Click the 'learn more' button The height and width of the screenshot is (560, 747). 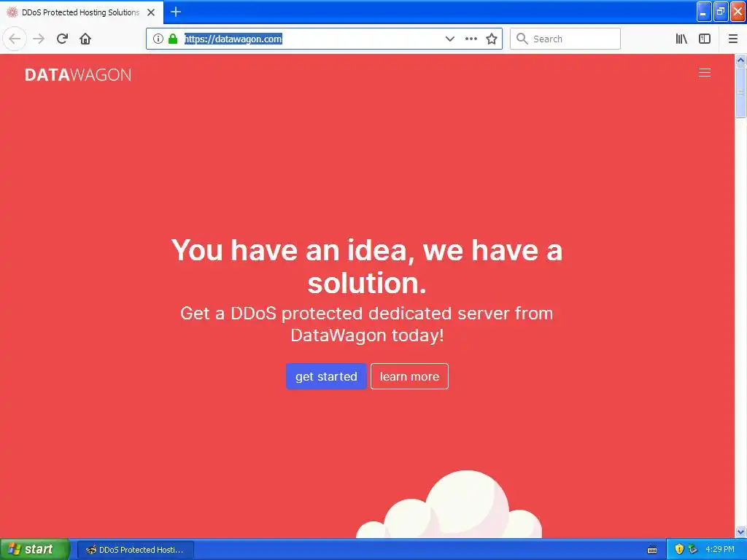click(x=410, y=376)
